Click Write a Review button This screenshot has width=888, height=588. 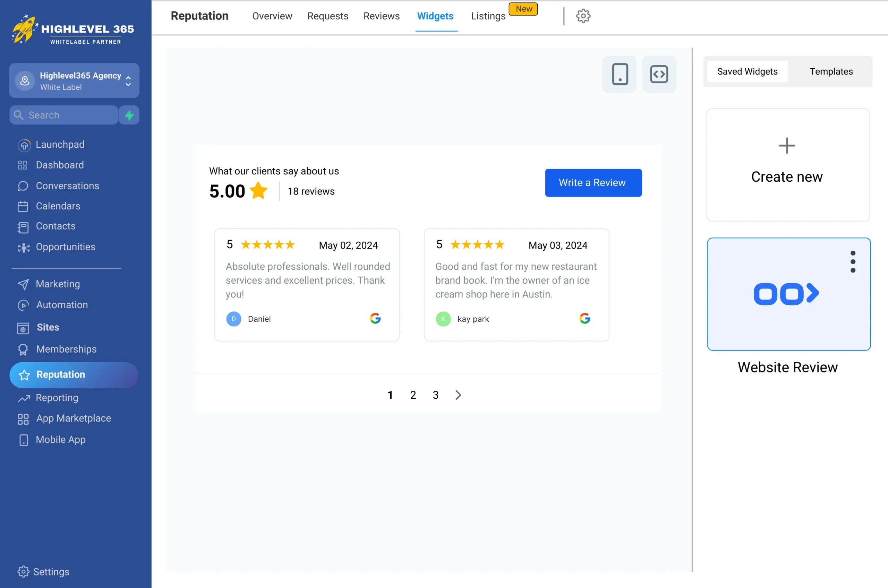point(593,183)
